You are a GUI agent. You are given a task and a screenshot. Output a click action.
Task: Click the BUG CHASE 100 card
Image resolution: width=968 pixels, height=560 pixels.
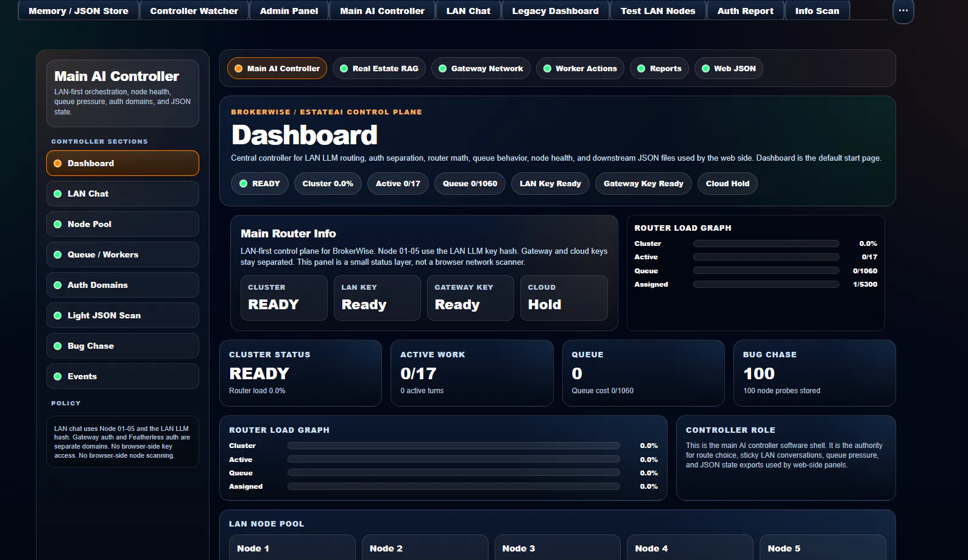(814, 373)
